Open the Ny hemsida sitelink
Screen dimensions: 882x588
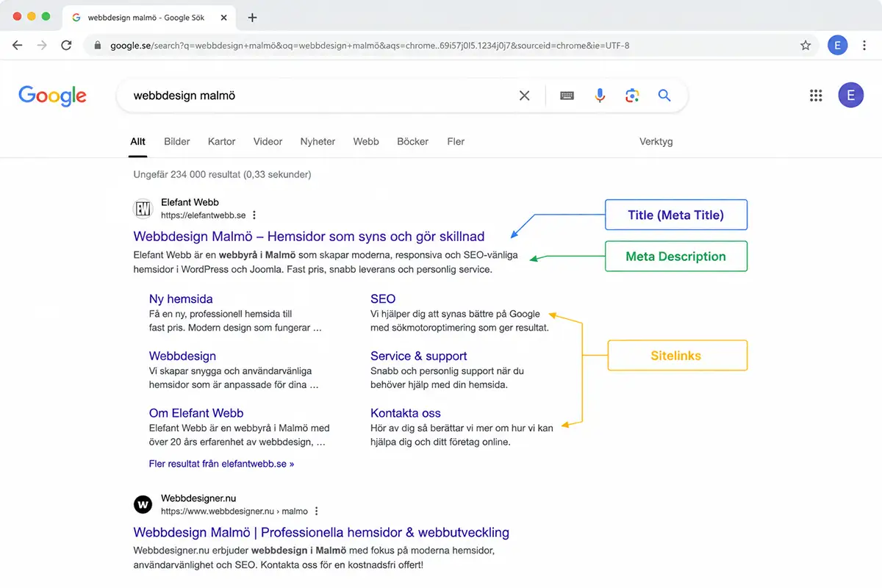click(x=181, y=299)
